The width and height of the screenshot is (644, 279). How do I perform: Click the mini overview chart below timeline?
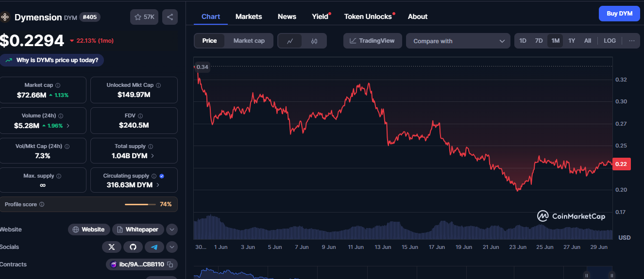point(404,273)
